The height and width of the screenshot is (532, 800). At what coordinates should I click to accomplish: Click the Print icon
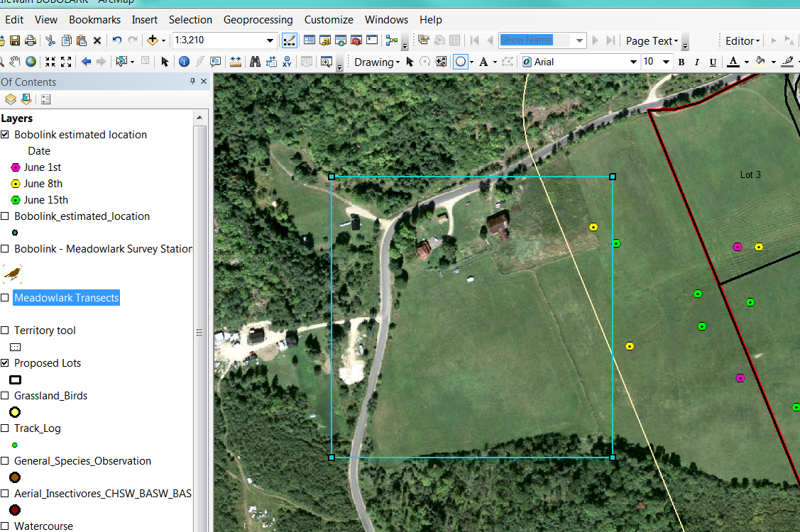tap(31, 40)
